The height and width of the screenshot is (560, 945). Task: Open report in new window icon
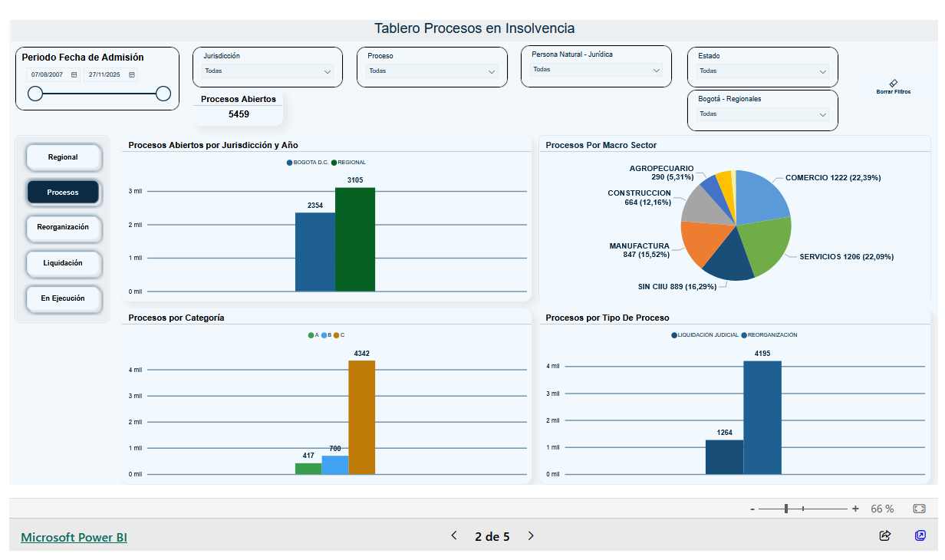[x=920, y=536]
